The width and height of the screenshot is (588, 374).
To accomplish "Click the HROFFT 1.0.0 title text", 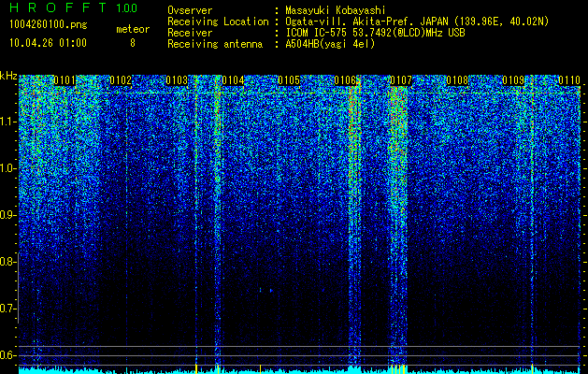I will [74, 7].
